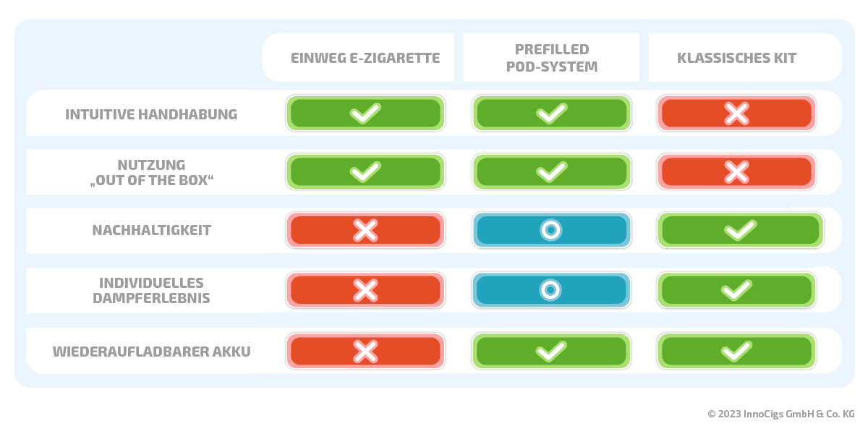Select the Prefilled Pod-System column header
868x434 pixels.
coord(551,58)
